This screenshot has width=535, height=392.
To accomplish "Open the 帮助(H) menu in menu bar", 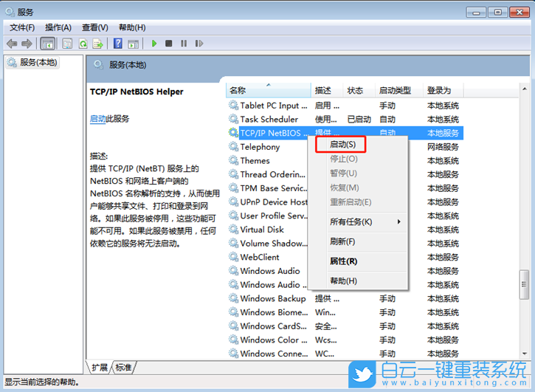I will (131, 27).
